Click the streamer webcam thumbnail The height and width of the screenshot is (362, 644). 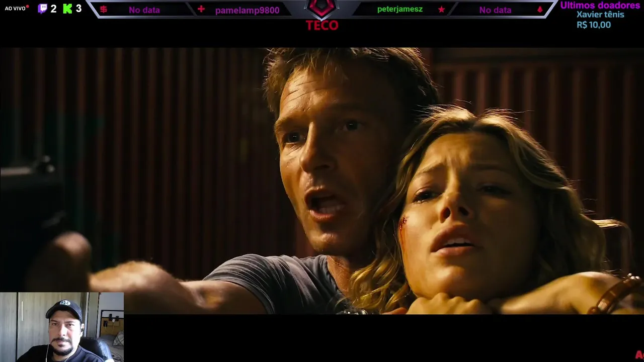click(62, 327)
